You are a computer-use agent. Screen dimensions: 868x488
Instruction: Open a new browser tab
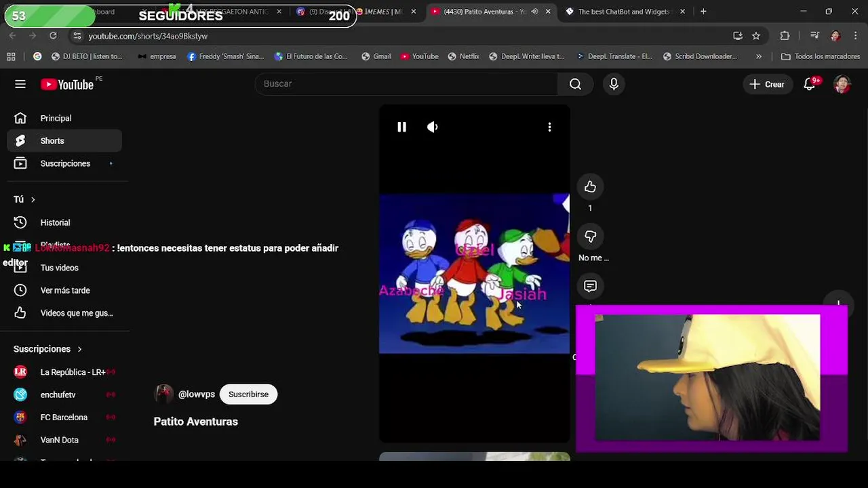coord(703,12)
